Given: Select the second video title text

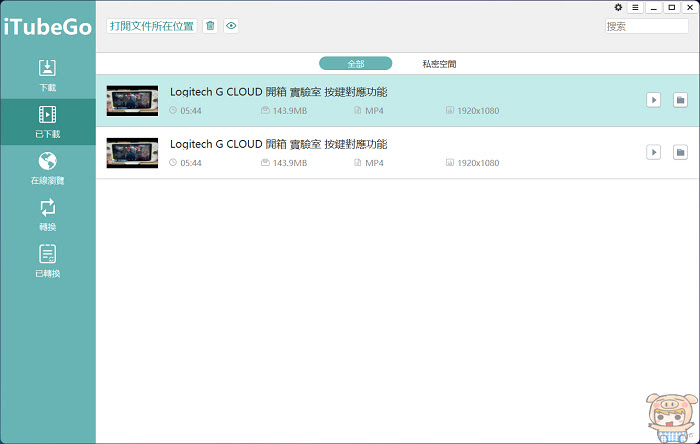Looking at the screenshot, I should click(x=279, y=144).
